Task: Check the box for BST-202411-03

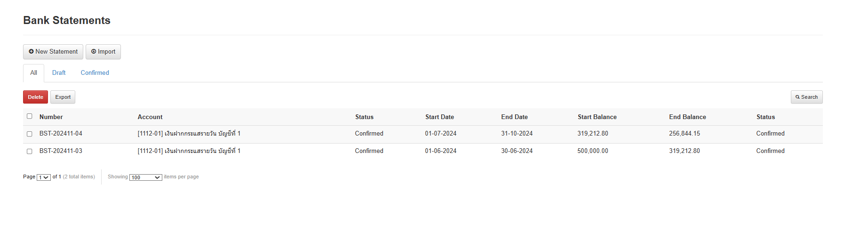Action: (x=30, y=152)
